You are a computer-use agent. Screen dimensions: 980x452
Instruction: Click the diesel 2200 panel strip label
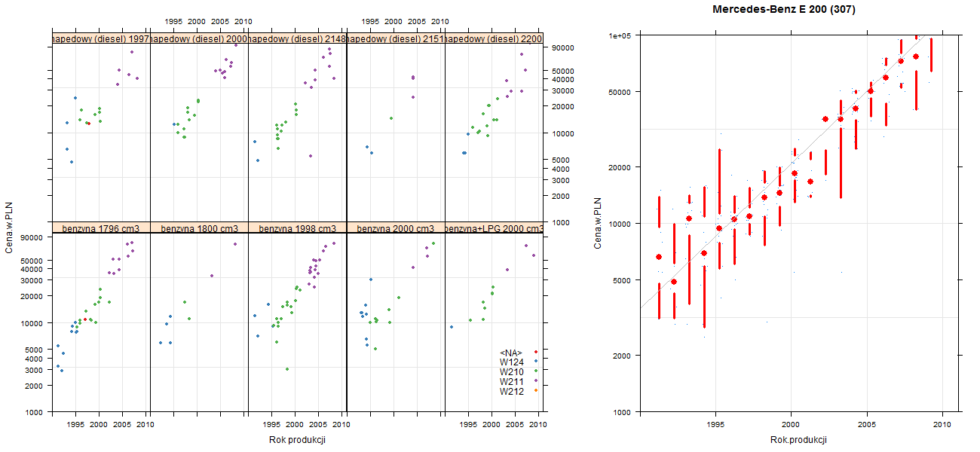point(494,38)
